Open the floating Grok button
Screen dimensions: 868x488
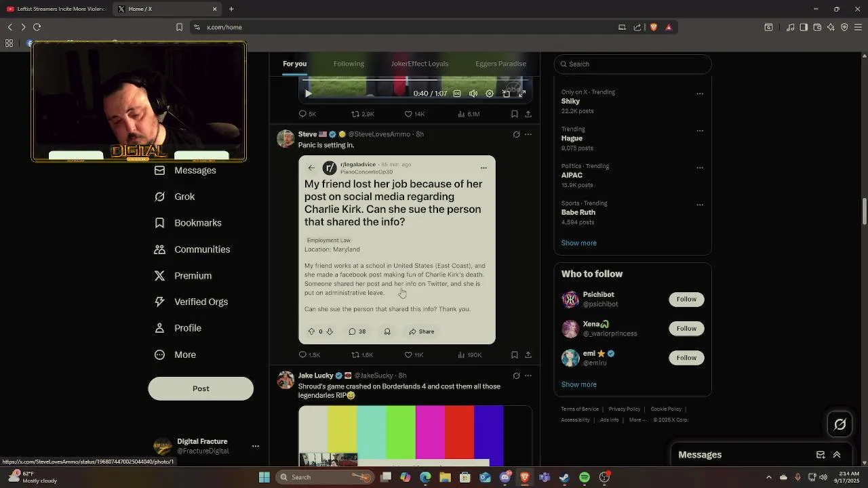[x=840, y=424]
